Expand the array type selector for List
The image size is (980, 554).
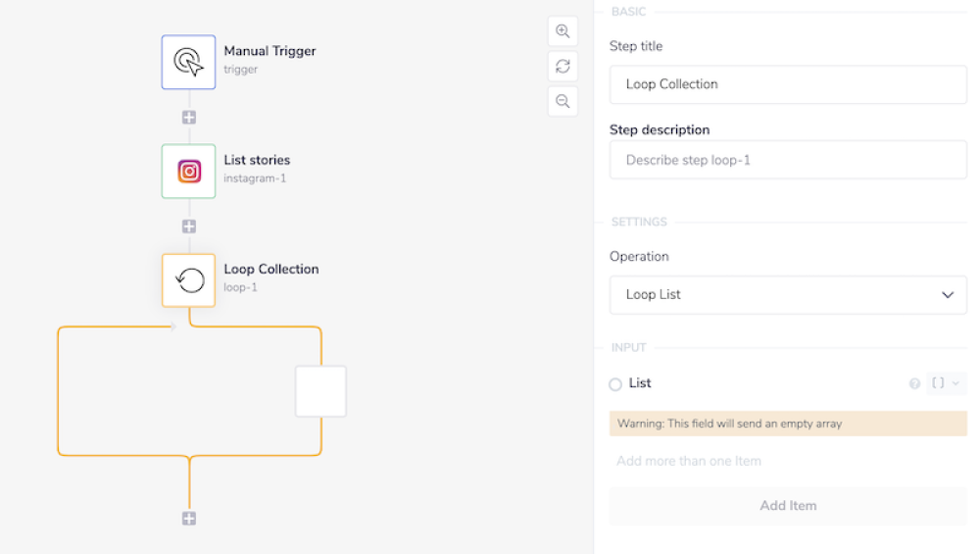(x=945, y=383)
